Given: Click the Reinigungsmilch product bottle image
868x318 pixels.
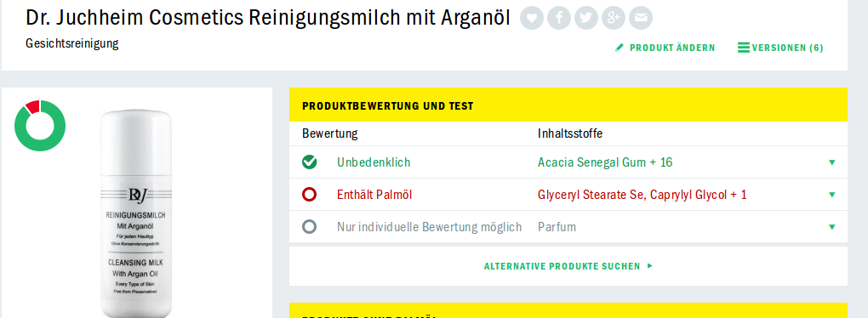Looking at the screenshot, I should [135, 214].
